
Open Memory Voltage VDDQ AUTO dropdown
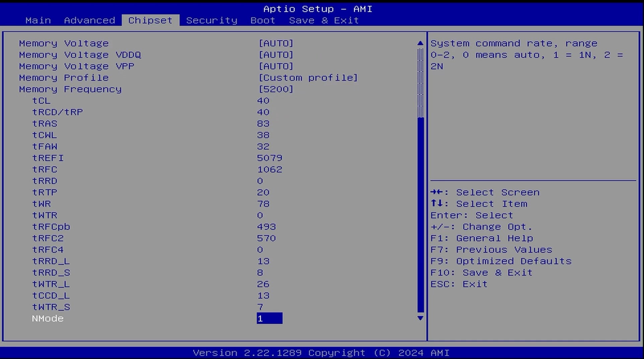(276, 55)
